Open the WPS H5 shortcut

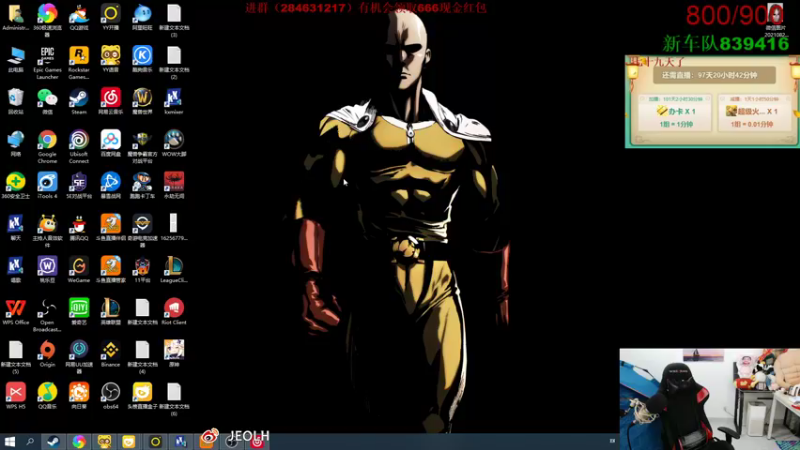15,396
